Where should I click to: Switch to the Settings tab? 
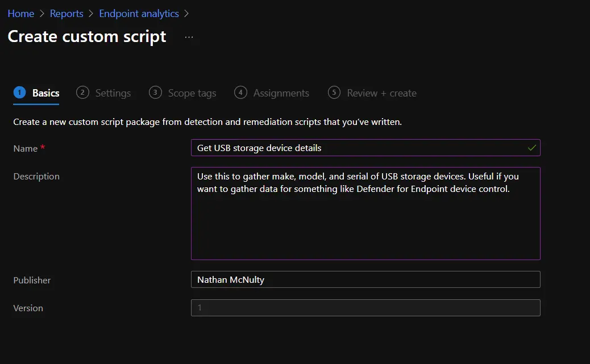pyautogui.click(x=113, y=93)
